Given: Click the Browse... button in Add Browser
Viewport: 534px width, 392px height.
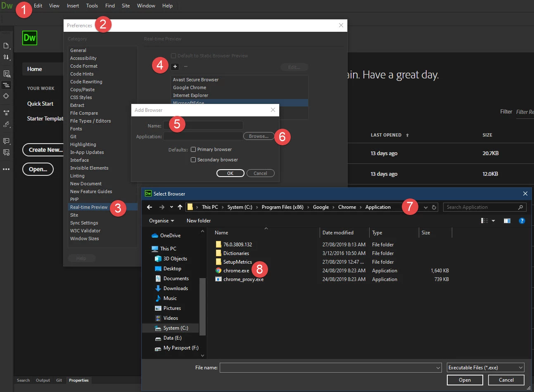Looking at the screenshot, I should click(x=259, y=136).
